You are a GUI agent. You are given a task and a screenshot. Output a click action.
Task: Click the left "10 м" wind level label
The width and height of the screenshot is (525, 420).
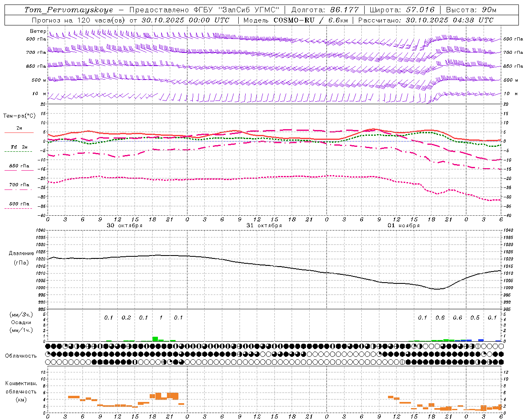(39, 94)
